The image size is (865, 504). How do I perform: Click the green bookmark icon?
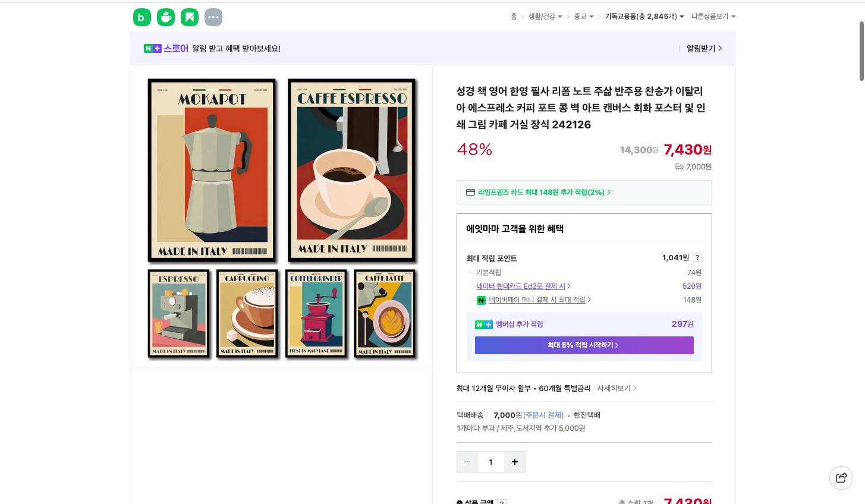click(189, 17)
